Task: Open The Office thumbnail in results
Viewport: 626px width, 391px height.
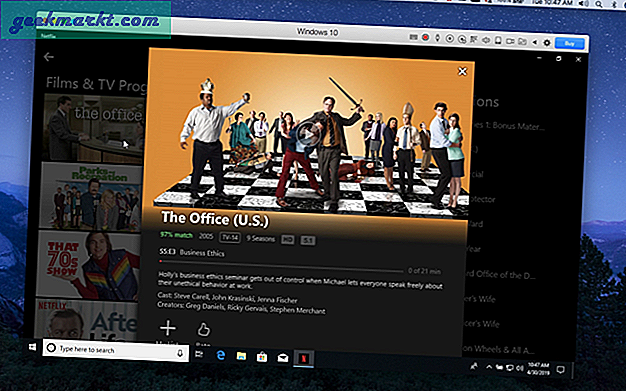Action: 94,128
